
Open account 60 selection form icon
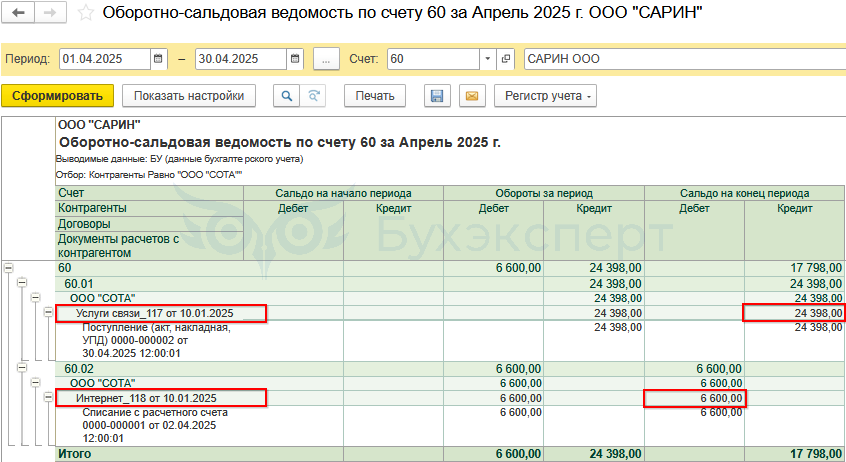(x=506, y=59)
